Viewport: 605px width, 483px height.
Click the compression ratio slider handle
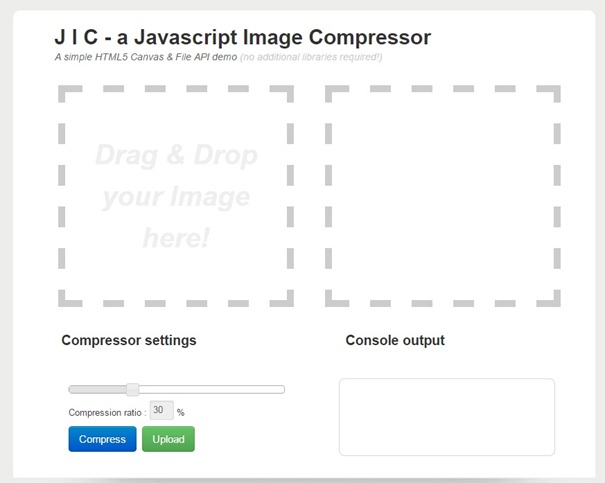[132, 389]
